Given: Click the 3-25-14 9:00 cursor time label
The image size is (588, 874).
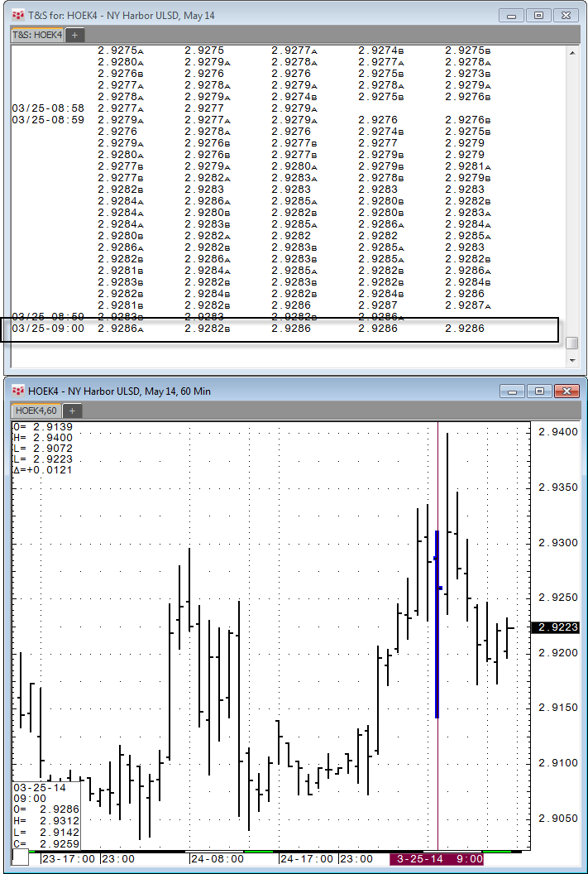Looking at the screenshot, I should [x=436, y=859].
